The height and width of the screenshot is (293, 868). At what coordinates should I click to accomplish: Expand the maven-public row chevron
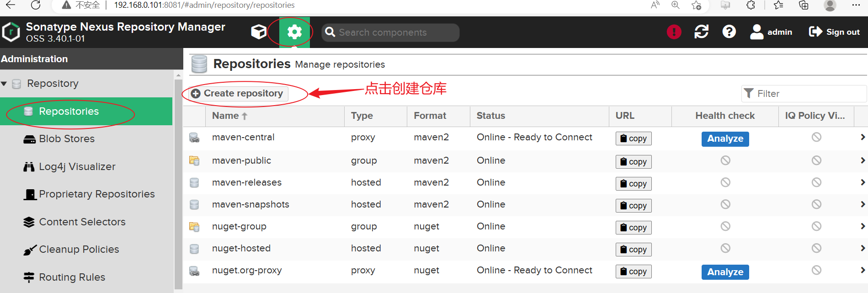(x=863, y=160)
